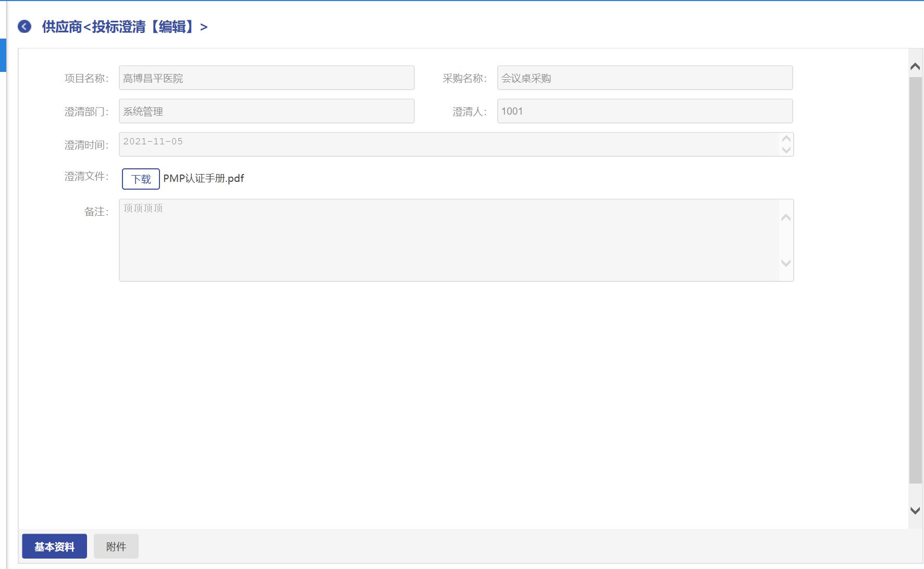924x569 pixels.
Task: Click the page scrollbar's down arrow
Action: 915,511
